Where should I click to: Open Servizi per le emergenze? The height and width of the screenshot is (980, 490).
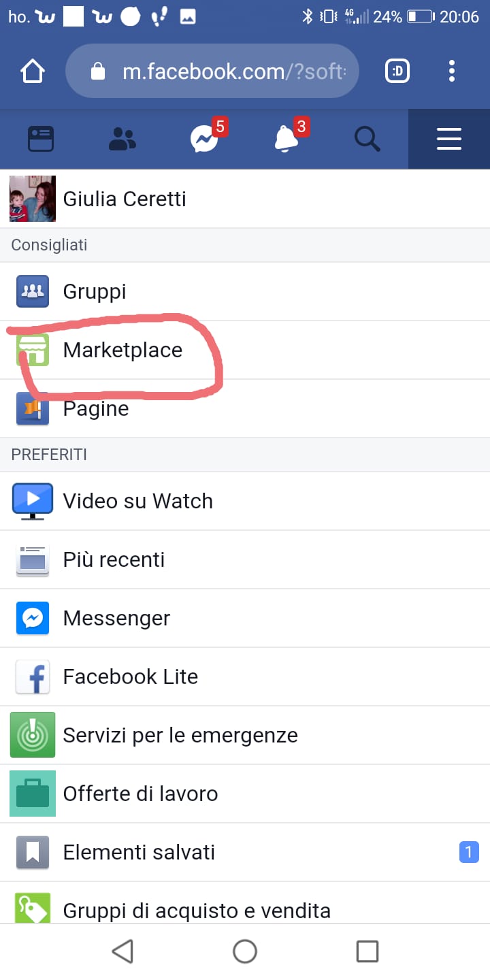(x=245, y=735)
